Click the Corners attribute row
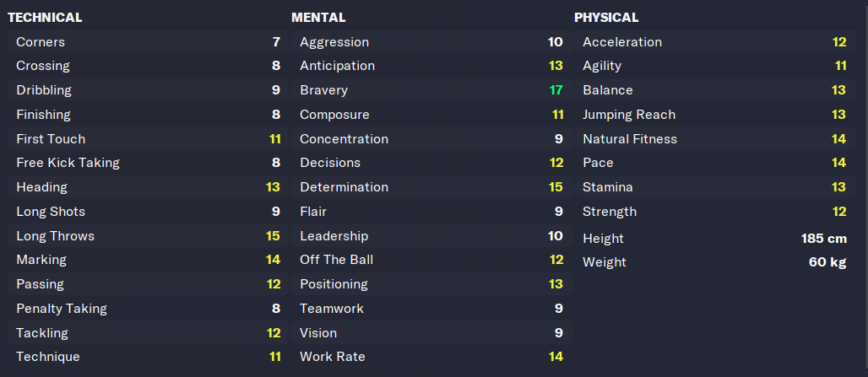Image resolution: width=868 pixels, height=377 pixels. pyautogui.click(x=148, y=42)
